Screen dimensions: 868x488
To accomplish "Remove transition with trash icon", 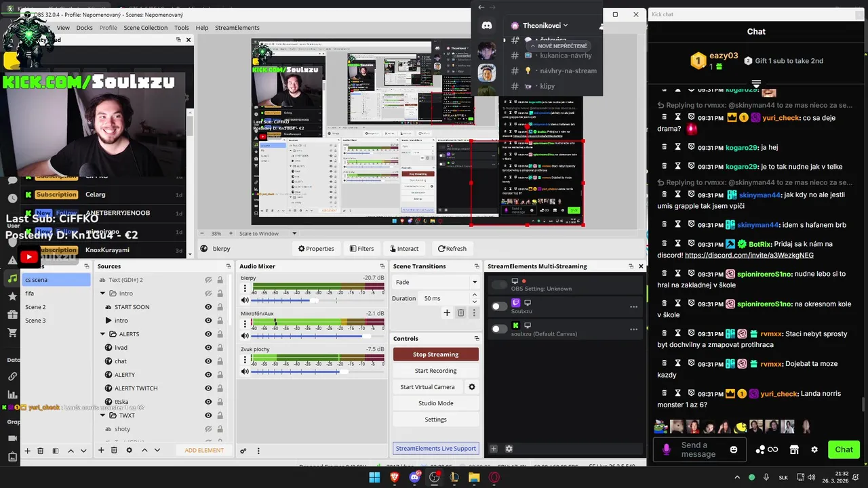I will pos(460,312).
